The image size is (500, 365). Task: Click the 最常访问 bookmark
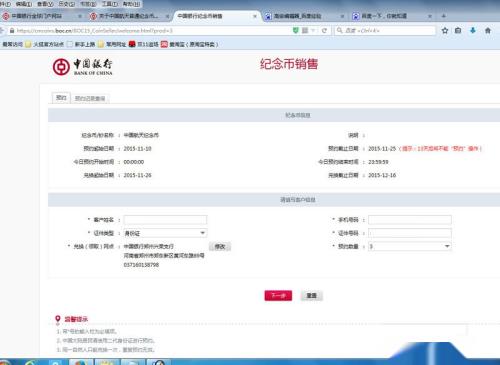pyautogui.click(x=12, y=44)
